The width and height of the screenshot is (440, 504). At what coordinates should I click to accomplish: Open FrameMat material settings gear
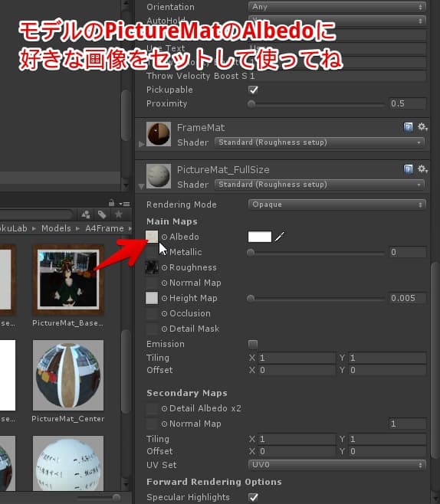tap(422, 127)
